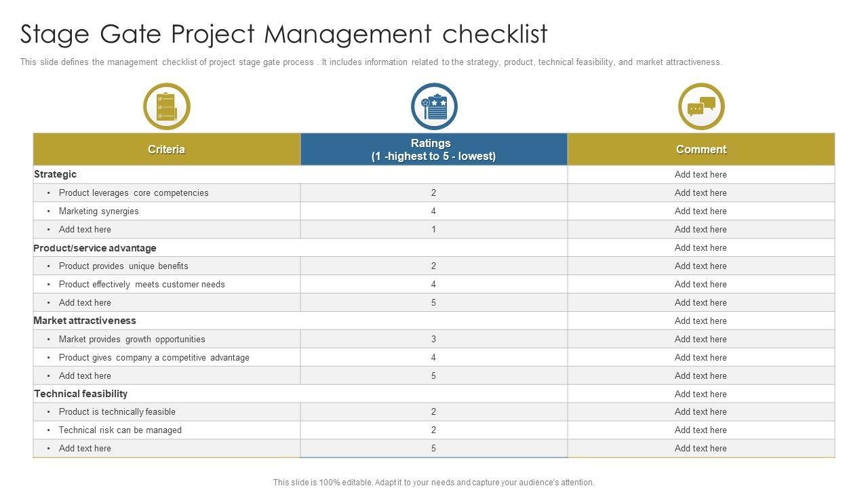Click 'Market provides growth opportunities' cell

[x=132, y=340]
